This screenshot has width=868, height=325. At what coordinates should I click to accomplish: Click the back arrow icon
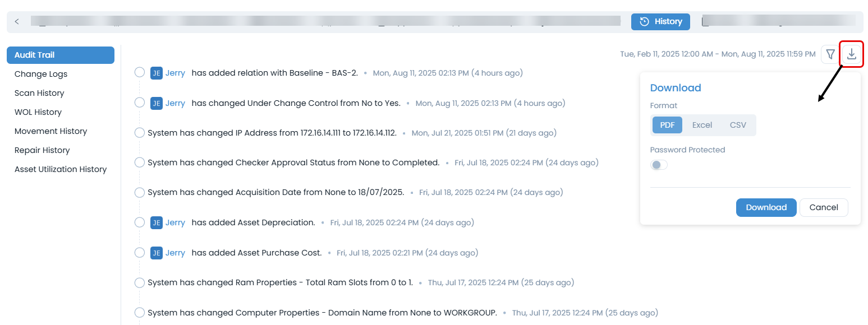[17, 22]
